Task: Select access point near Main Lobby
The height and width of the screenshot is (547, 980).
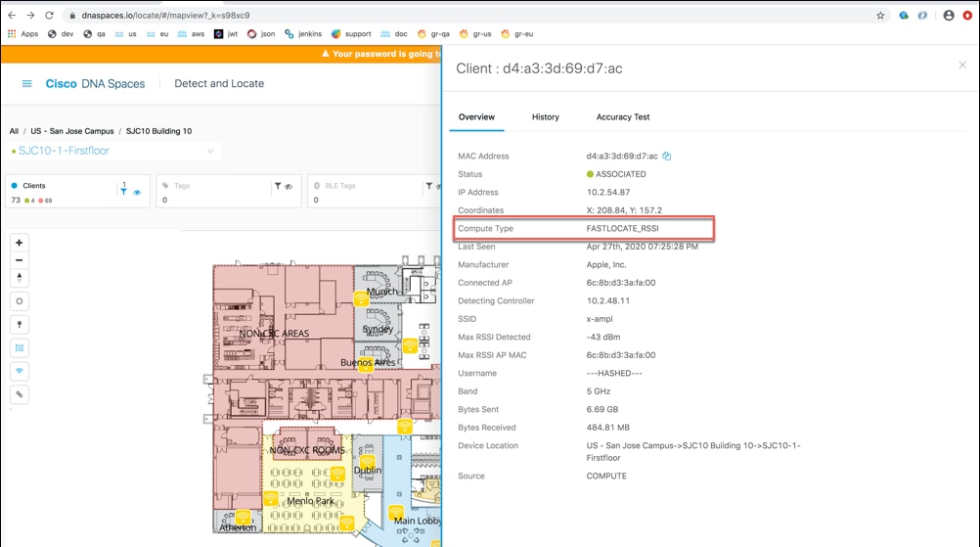Action: (x=396, y=513)
